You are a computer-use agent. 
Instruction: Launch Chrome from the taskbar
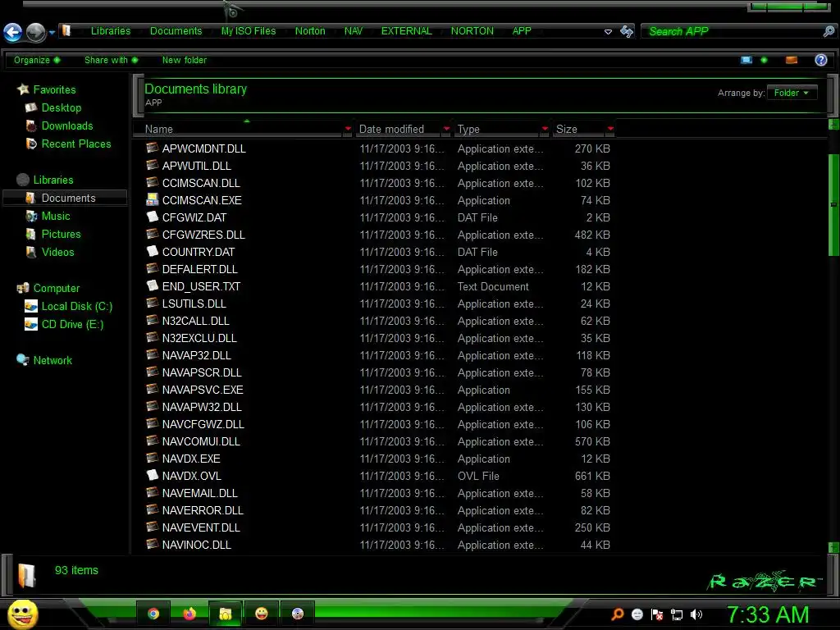[x=153, y=614]
